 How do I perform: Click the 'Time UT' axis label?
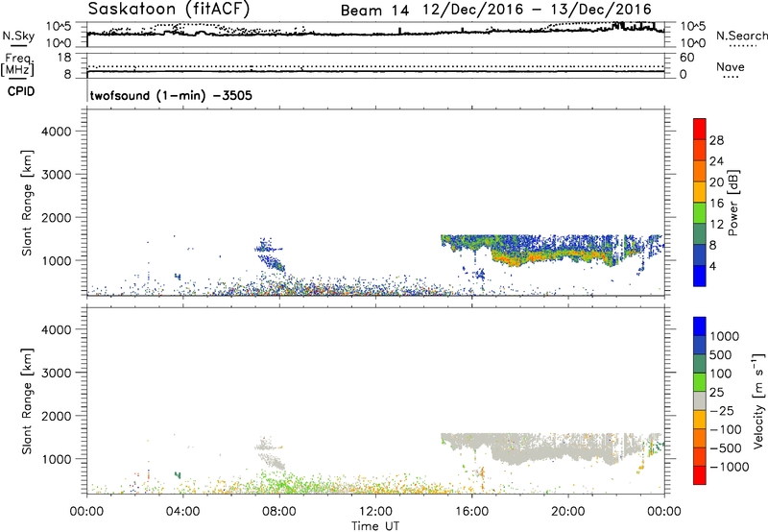pyautogui.click(x=375, y=526)
